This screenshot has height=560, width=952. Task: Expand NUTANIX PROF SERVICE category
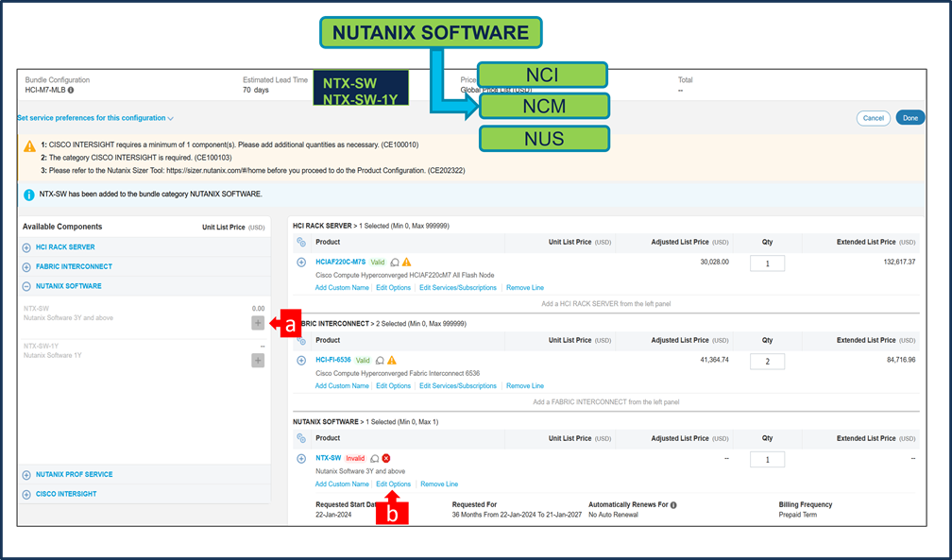(x=26, y=475)
